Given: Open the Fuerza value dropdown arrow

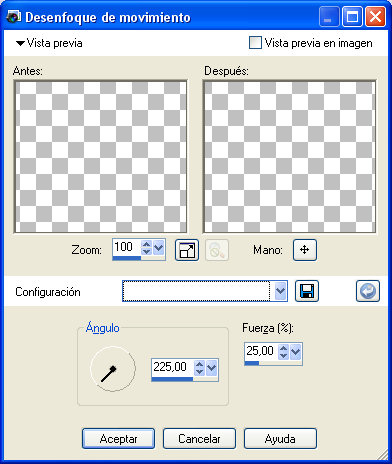Looking at the screenshot, I should click(296, 352).
